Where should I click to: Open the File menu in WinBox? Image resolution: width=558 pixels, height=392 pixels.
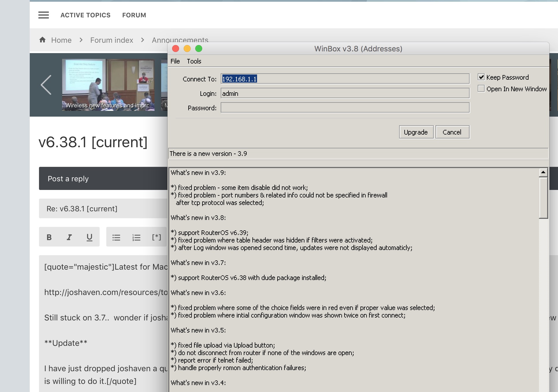tap(175, 61)
